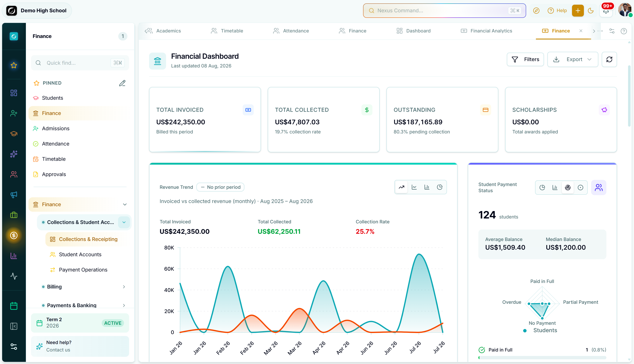Open the Export dropdown
The image size is (634, 364).
pyautogui.click(x=573, y=59)
